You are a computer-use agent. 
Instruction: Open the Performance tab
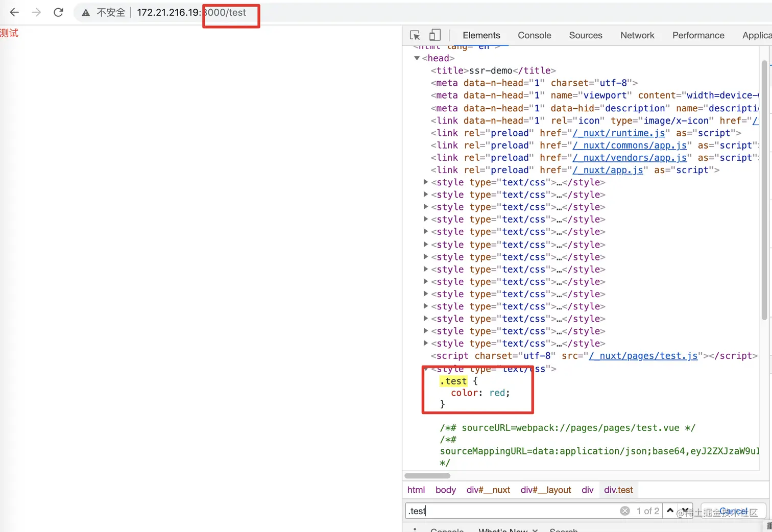click(698, 35)
